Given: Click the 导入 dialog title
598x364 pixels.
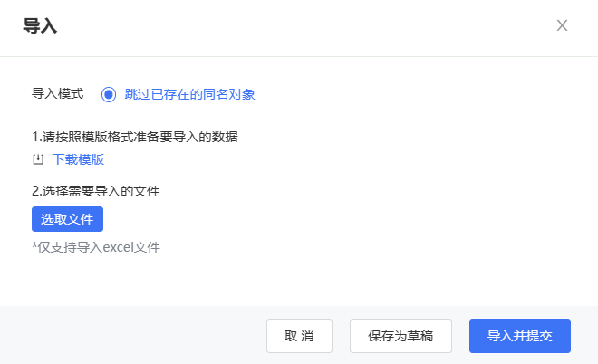Looking at the screenshot, I should [40, 26].
